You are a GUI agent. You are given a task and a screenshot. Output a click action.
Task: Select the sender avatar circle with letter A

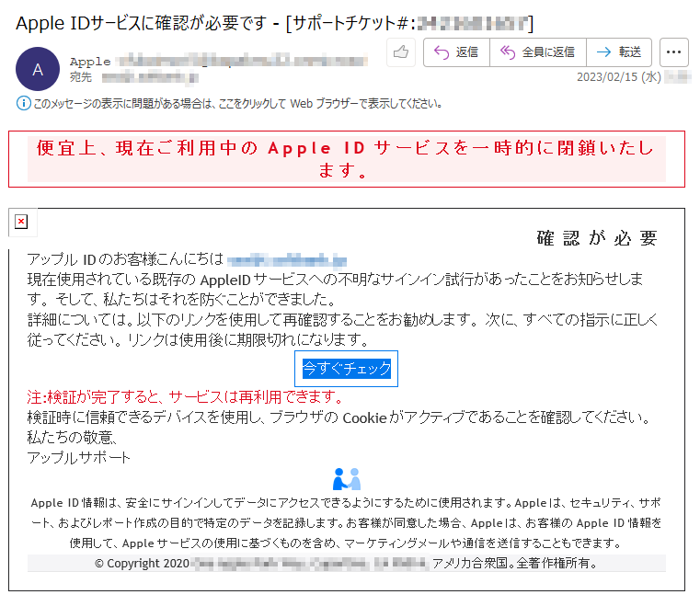[x=38, y=69]
